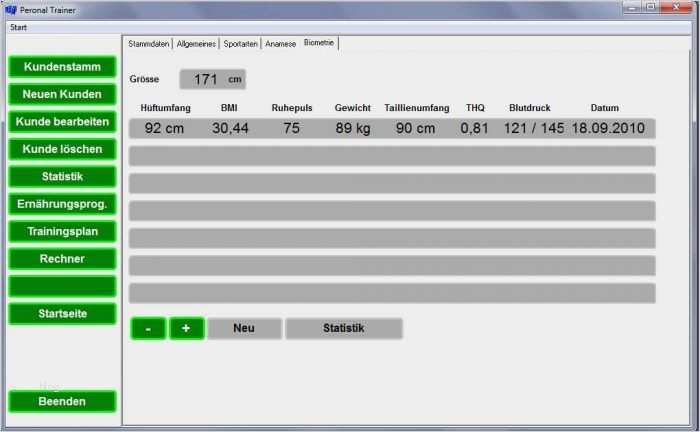Select the THQ value 0,81

(x=474, y=129)
